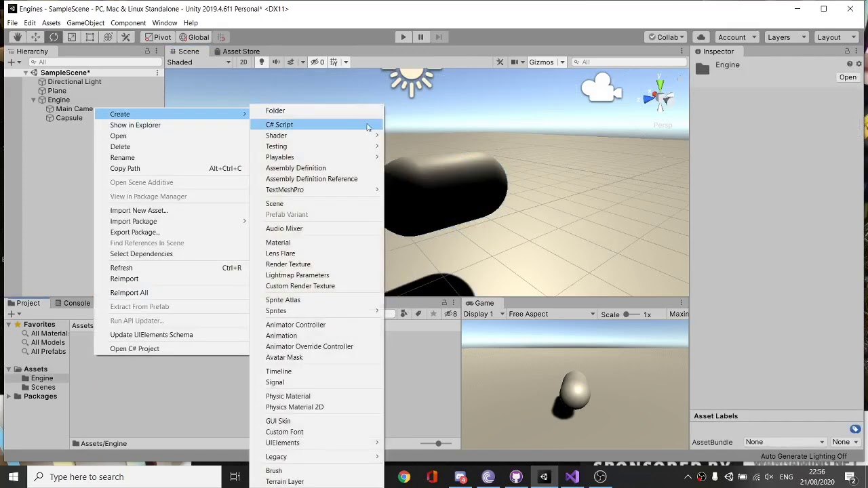Open the Shader submenu
Image resolution: width=868 pixels, height=488 pixels.
click(x=316, y=136)
